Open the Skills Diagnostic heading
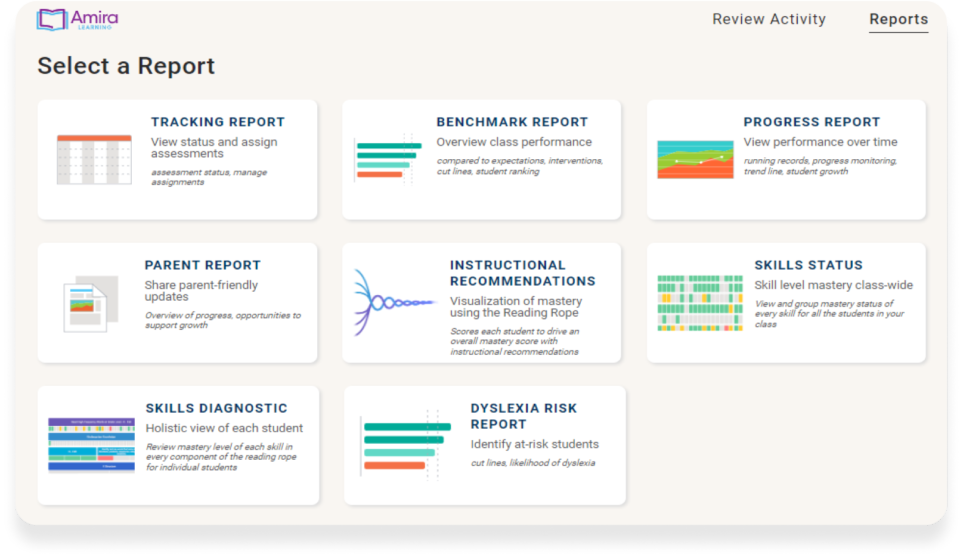Viewport: 960px width, 557px height. pyautogui.click(x=216, y=408)
